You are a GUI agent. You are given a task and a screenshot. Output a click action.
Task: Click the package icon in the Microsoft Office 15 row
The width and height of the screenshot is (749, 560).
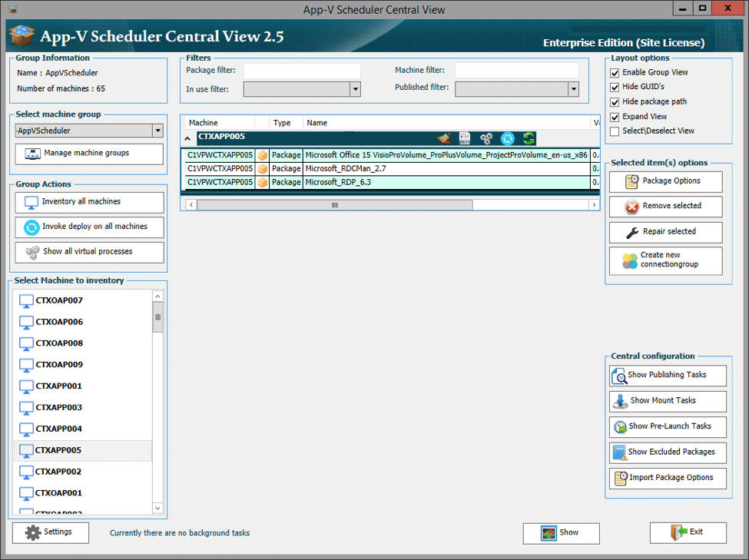click(x=262, y=155)
